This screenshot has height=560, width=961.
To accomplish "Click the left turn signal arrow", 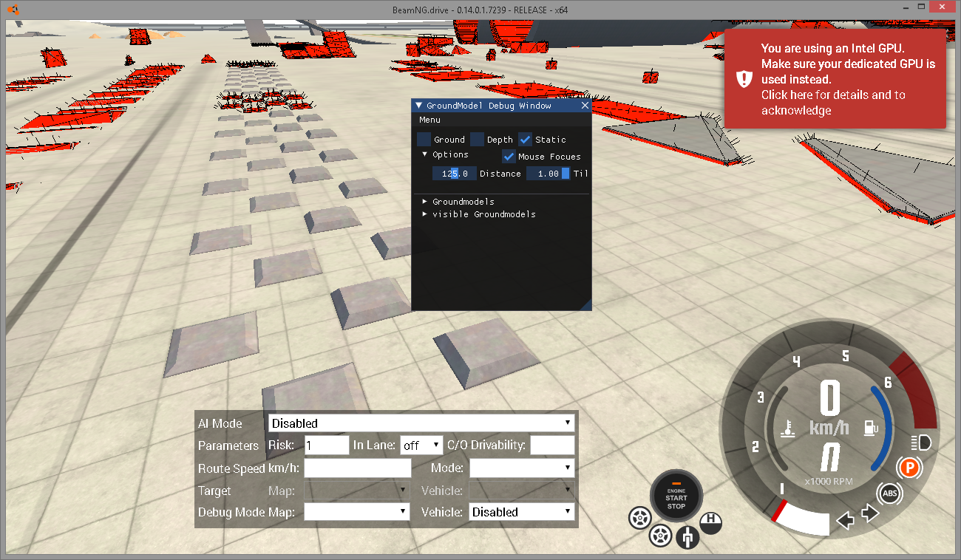I will tap(845, 521).
